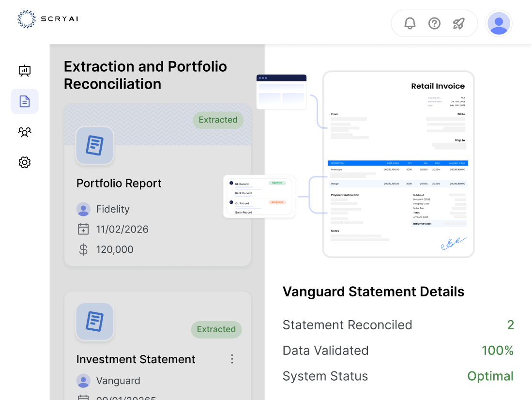This screenshot has height=400, width=532.
Task: Click the Balance Due row in invoice
Action: [439, 224]
